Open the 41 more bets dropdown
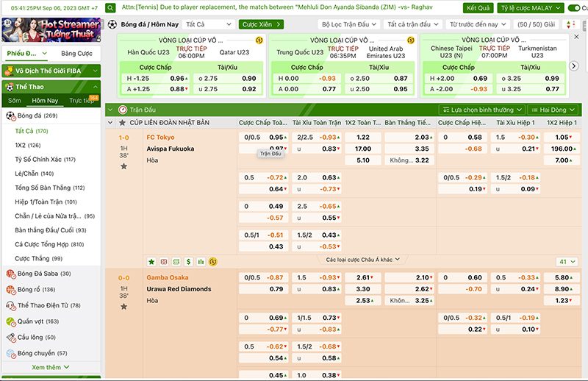 [567, 262]
